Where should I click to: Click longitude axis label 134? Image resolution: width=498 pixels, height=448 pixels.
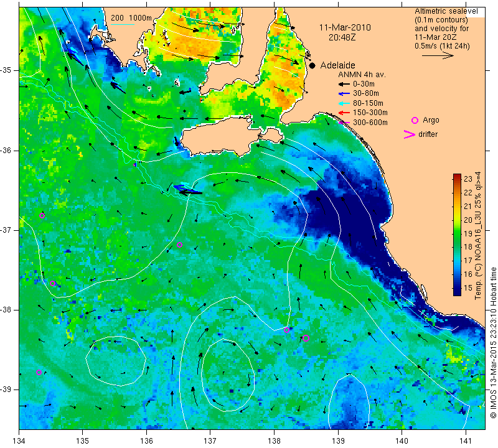pos(19,441)
